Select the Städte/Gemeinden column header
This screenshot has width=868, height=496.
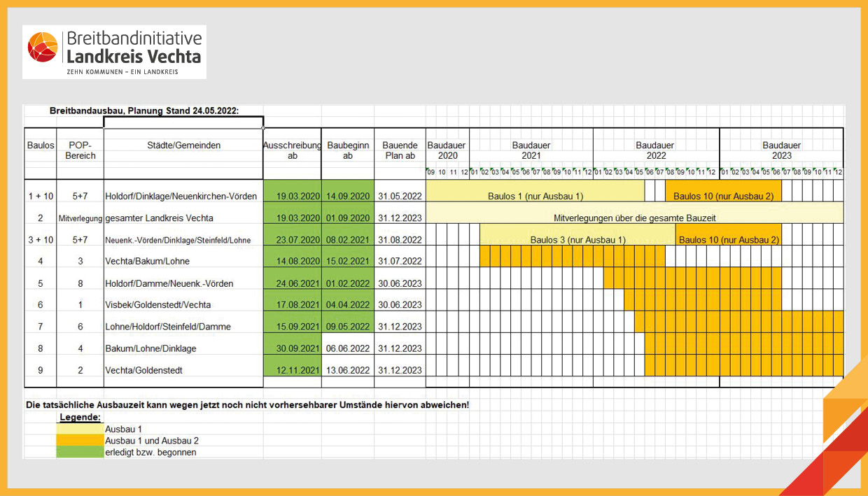pos(183,146)
